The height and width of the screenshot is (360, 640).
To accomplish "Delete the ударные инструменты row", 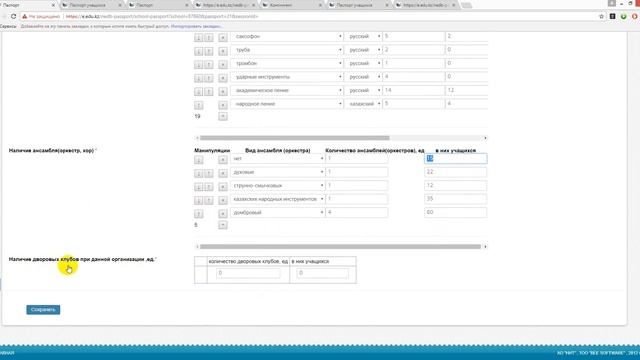I will click(x=222, y=78).
